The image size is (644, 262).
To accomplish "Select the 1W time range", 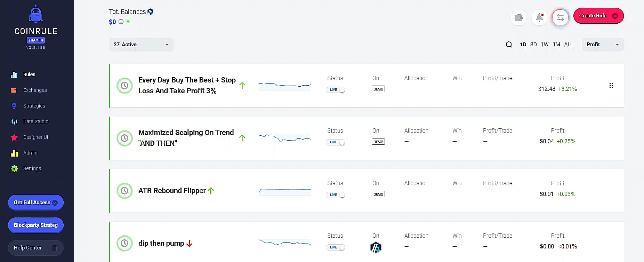I will pyautogui.click(x=545, y=45).
